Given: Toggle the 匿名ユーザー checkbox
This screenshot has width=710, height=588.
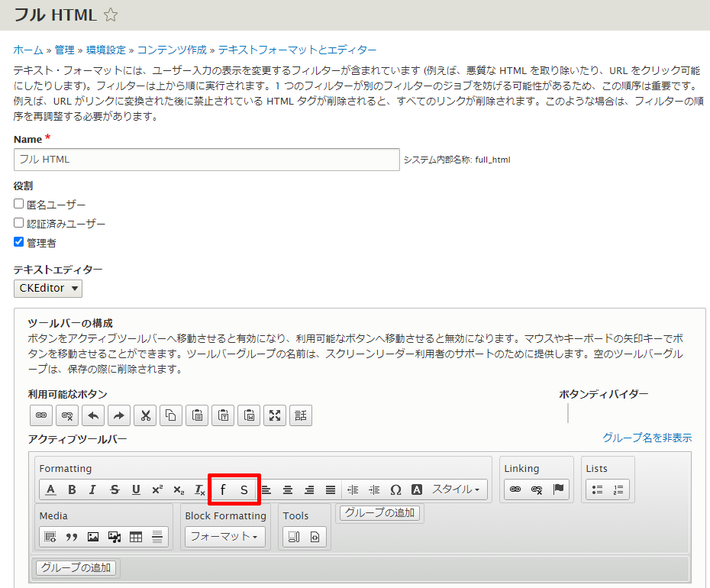Looking at the screenshot, I should [x=18, y=204].
